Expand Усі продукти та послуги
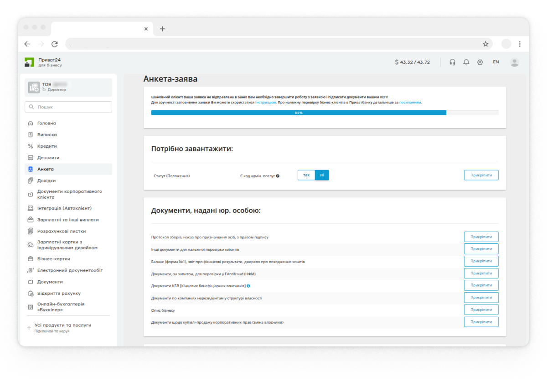This screenshot has height=392, width=547. click(x=62, y=325)
